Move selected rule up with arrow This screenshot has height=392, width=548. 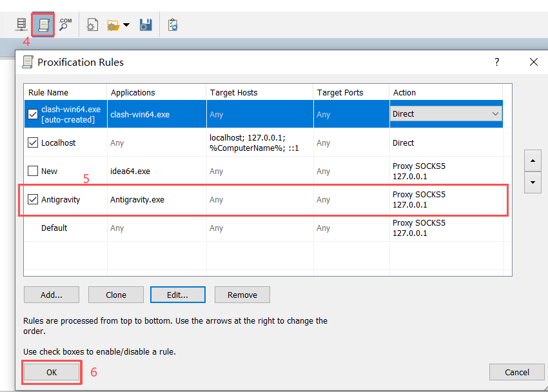533,160
